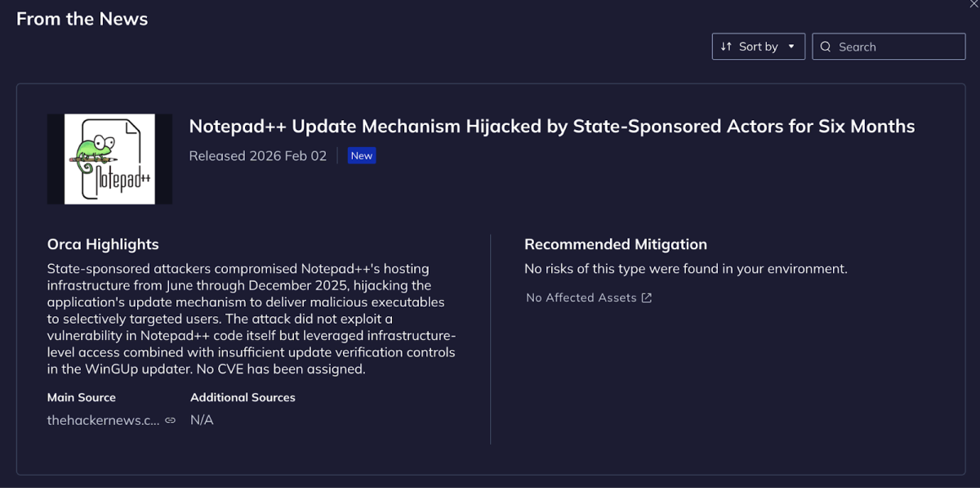Click the Recommended Mitigation heading
The width and height of the screenshot is (980, 488).
616,244
